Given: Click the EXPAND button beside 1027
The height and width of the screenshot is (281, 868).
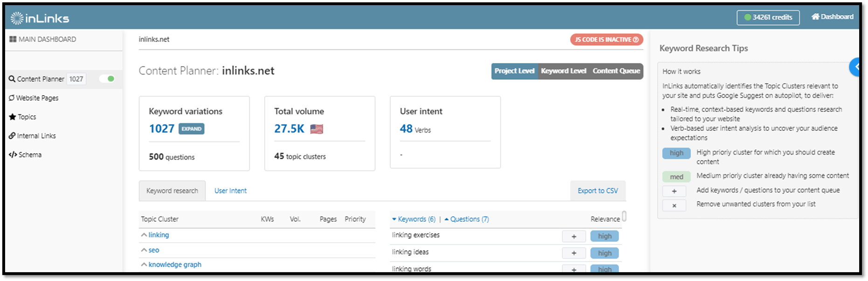Looking at the screenshot, I should coord(192,129).
